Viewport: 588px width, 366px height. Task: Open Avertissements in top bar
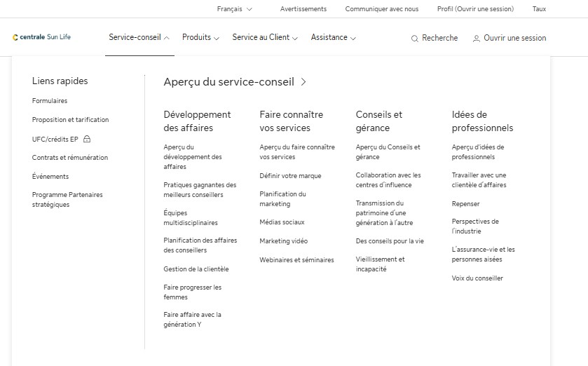tap(303, 9)
